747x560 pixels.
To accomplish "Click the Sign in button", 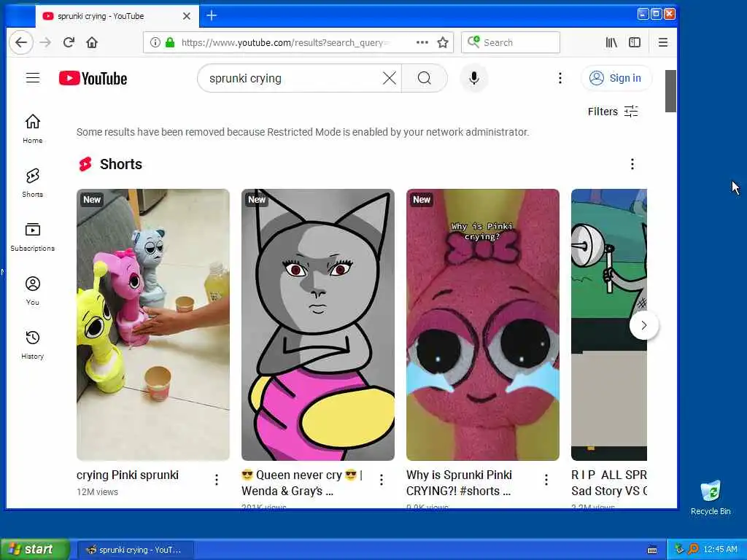I will coord(616,78).
